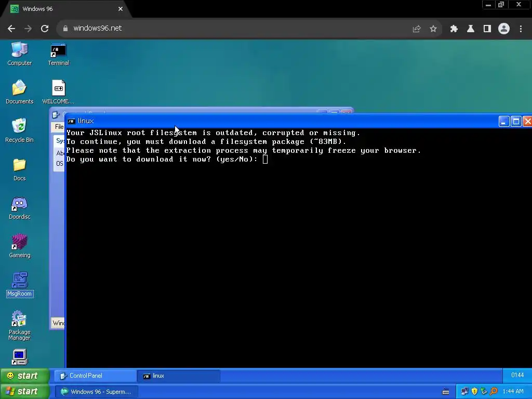Click the 1:44 AM system clock

click(513, 392)
